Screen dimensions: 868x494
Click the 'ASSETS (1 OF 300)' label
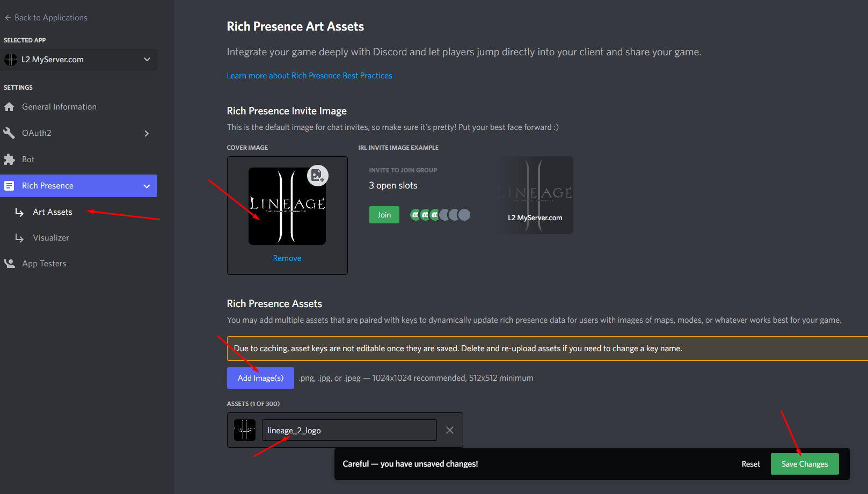(x=253, y=404)
